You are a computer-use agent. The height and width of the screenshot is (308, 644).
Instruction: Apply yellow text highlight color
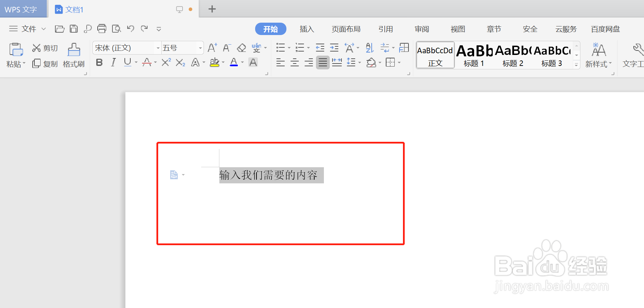click(215, 62)
